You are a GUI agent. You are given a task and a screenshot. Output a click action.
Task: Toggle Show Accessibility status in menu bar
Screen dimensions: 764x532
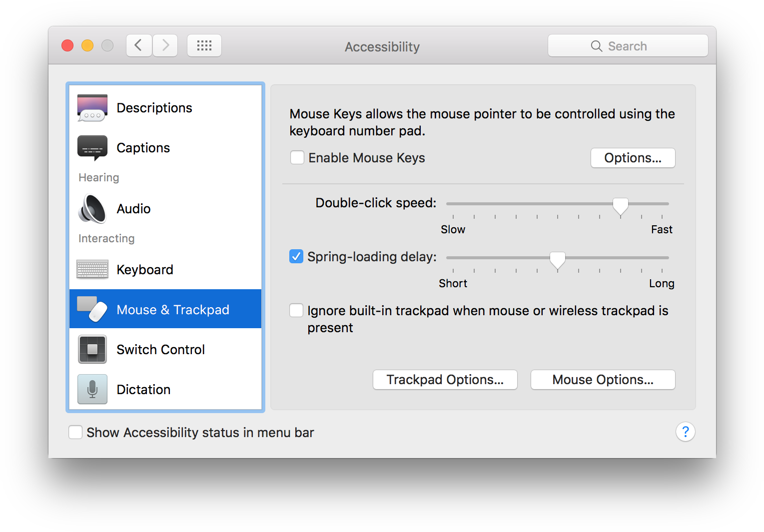(x=75, y=432)
